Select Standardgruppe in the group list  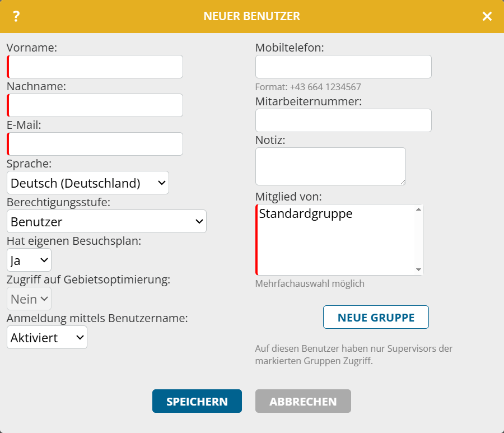[x=306, y=213]
